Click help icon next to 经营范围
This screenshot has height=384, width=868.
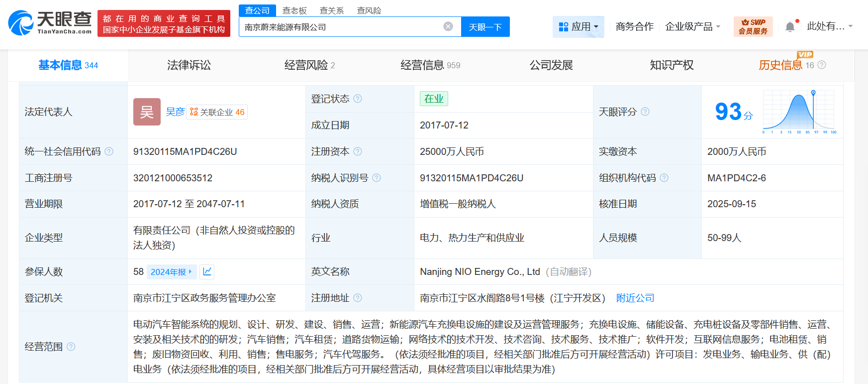coord(71,347)
